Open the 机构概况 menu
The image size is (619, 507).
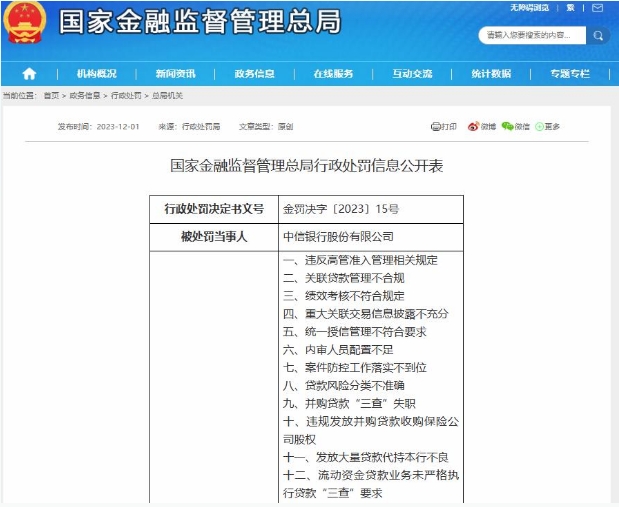click(97, 74)
